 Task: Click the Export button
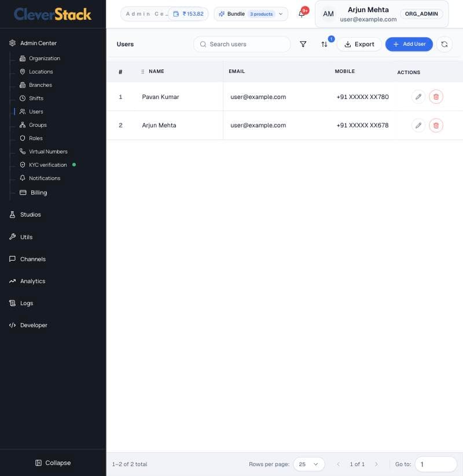pyautogui.click(x=359, y=45)
